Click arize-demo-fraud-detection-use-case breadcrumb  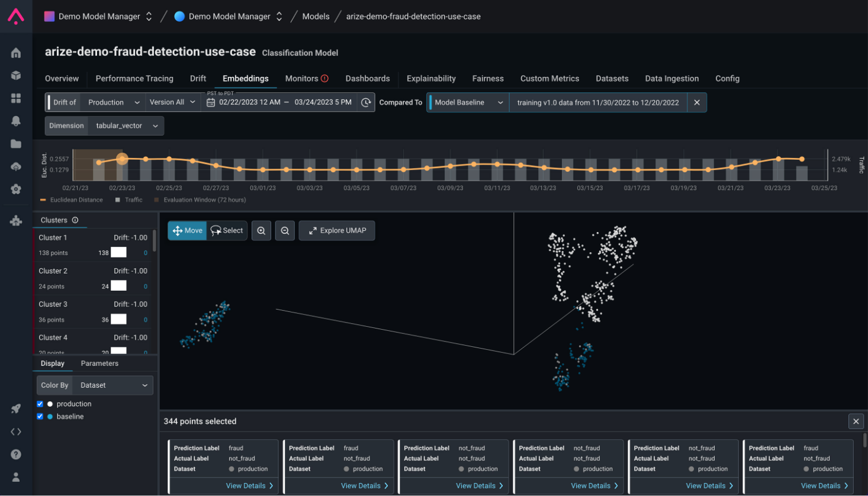coord(413,17)
